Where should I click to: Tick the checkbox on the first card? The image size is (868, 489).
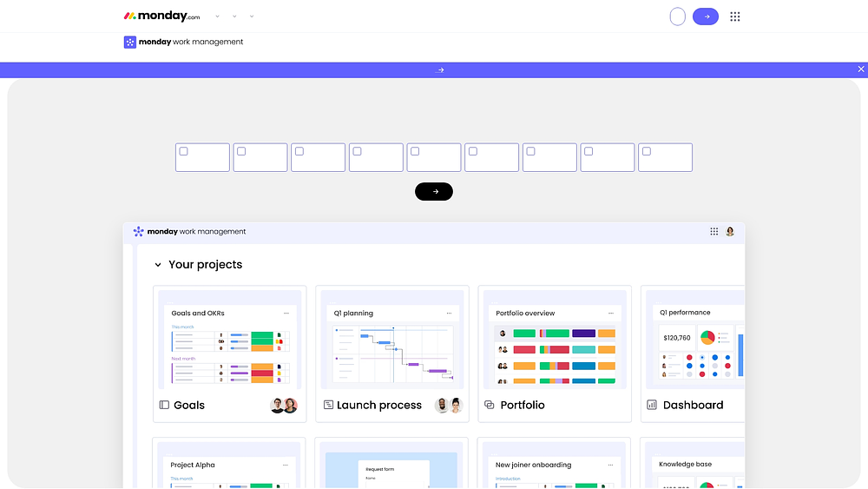(x=184, y=151)
